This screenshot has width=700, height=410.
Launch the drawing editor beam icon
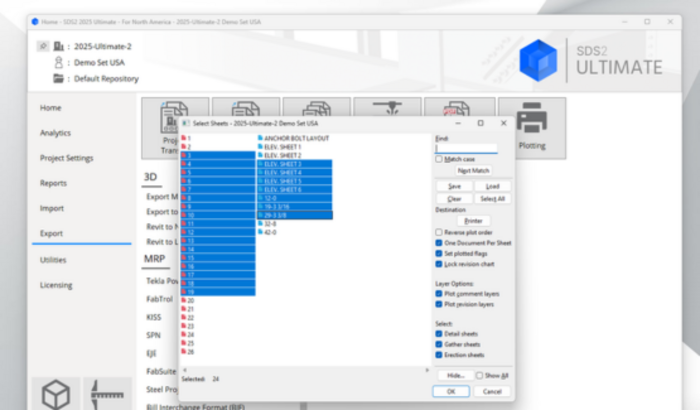(x=107, y=395)
